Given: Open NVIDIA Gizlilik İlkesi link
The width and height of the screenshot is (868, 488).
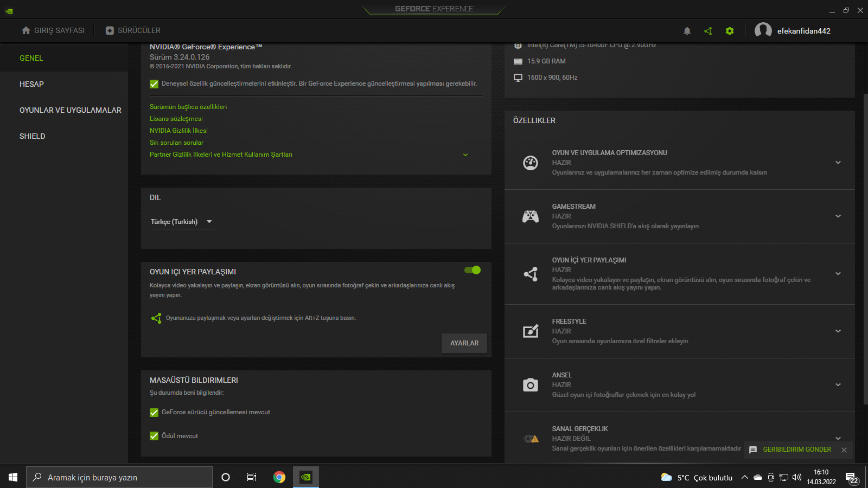Looking at the screenshot, I should 178,131.
